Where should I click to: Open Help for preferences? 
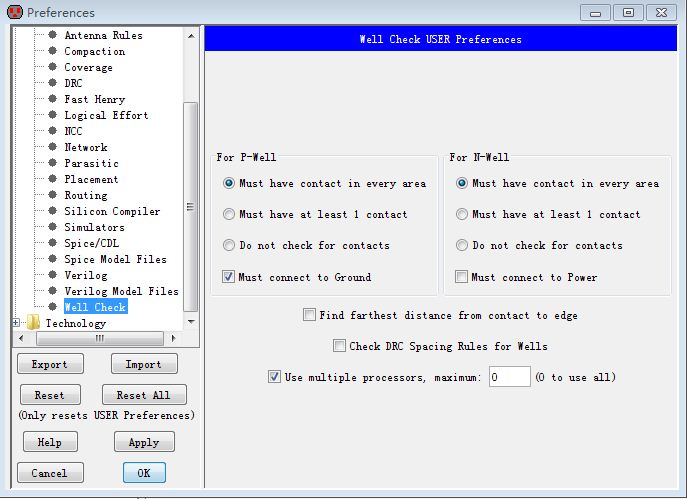[50, 442]
